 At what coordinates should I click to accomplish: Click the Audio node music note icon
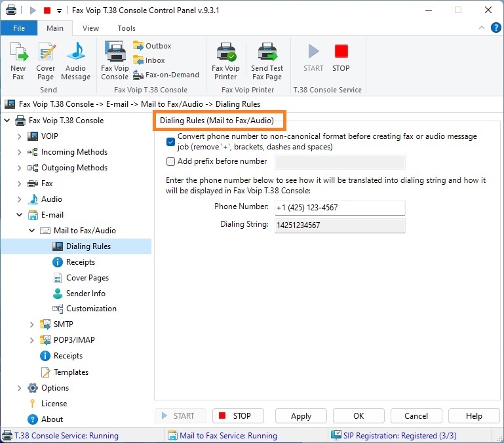click(33, 199)
